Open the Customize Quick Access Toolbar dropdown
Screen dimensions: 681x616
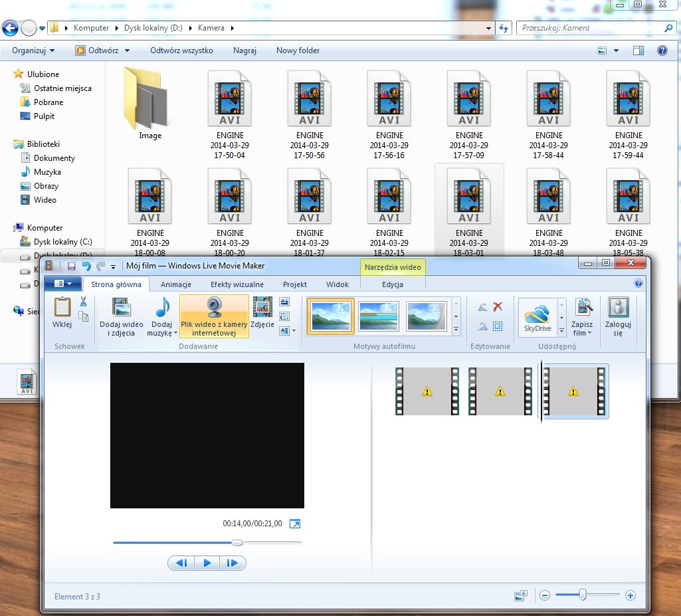113,266
